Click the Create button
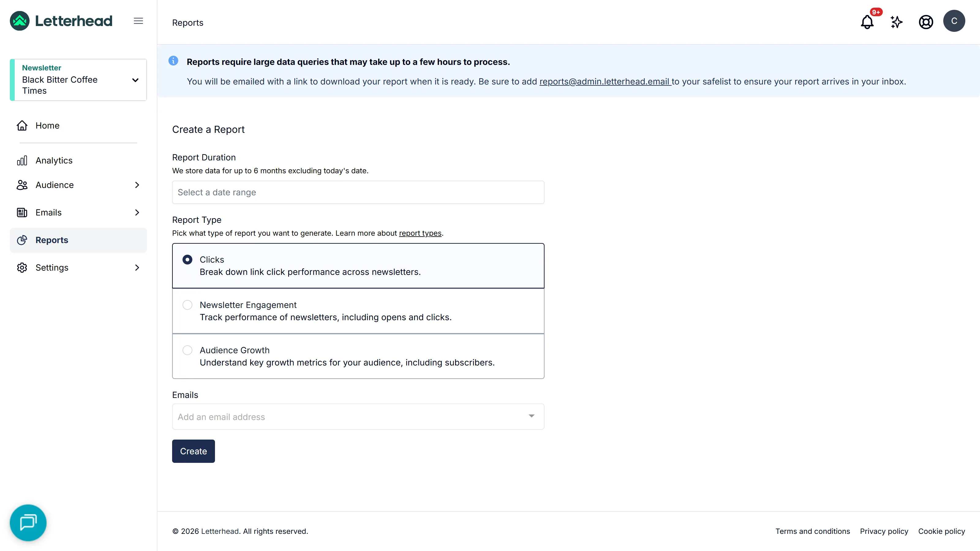The image size is (980, 551). click(x=193, y=451)
